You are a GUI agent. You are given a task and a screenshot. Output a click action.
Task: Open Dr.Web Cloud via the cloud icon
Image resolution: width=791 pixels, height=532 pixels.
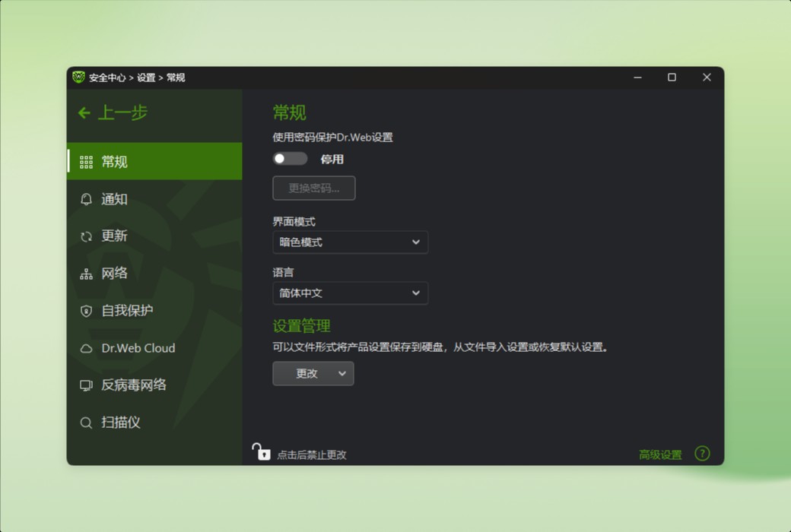click(86, 347)
